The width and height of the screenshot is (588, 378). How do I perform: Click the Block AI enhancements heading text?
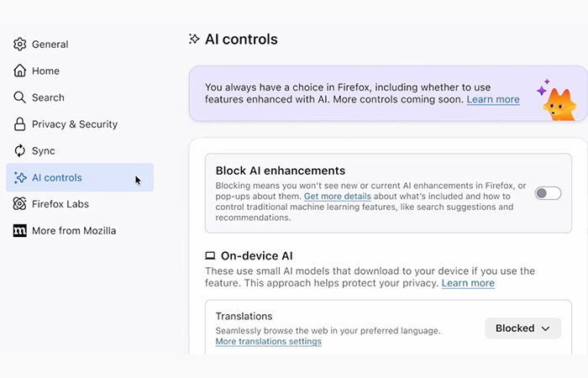click(x=281, y=171)
